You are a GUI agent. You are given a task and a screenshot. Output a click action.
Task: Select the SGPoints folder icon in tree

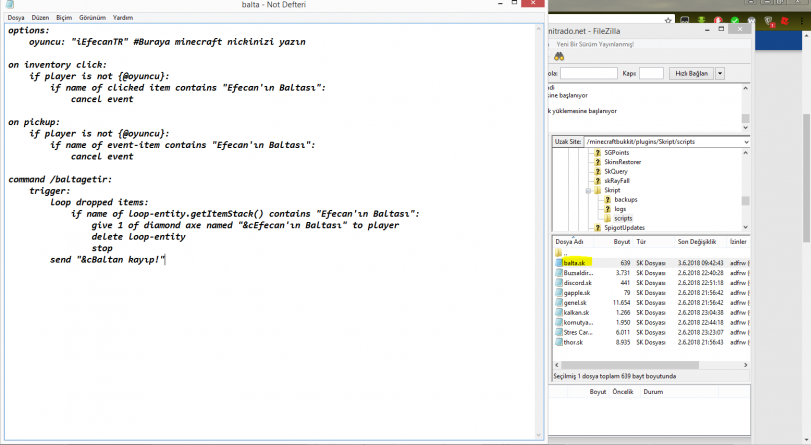pos(597,153)
